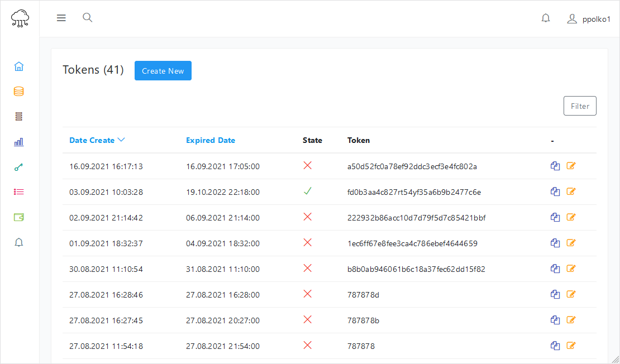620x364 pixels.
Task: Open the brown server stack sidebar icon
Action: [x=18, y=117]
